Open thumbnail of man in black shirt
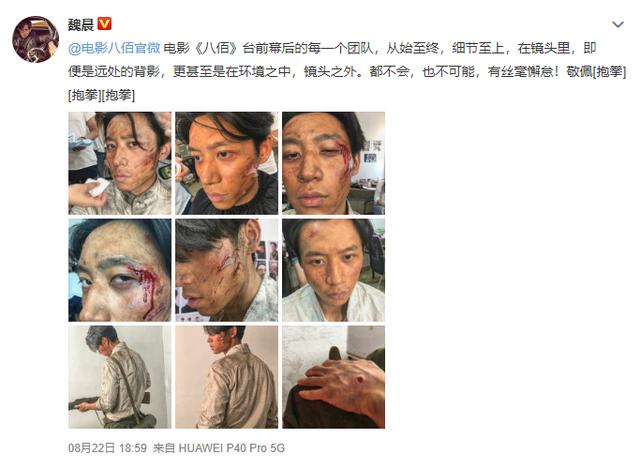This screenshot has width=640, height=469. click(x=227, y=163)
